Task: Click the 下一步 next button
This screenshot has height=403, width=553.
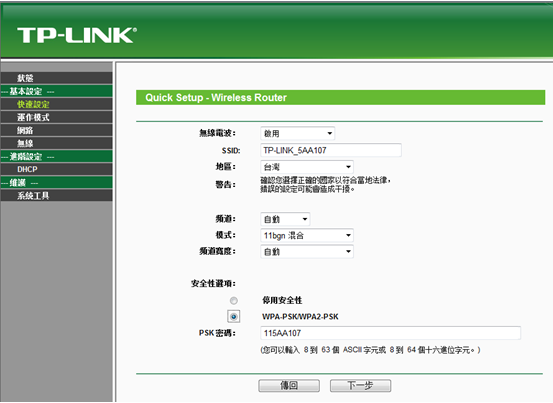Action: pos(360,385)
